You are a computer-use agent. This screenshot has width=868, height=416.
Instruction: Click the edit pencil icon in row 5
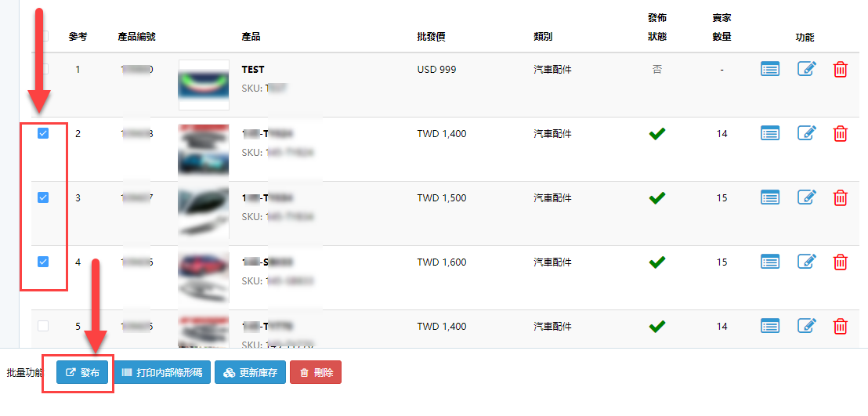[807, 326]
